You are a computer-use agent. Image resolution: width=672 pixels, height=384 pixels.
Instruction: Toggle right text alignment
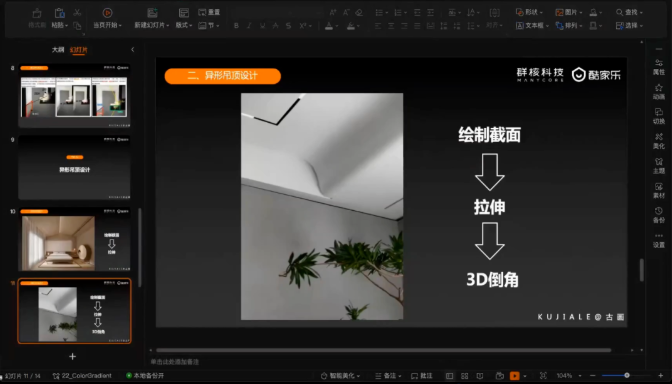coord(405,26)
